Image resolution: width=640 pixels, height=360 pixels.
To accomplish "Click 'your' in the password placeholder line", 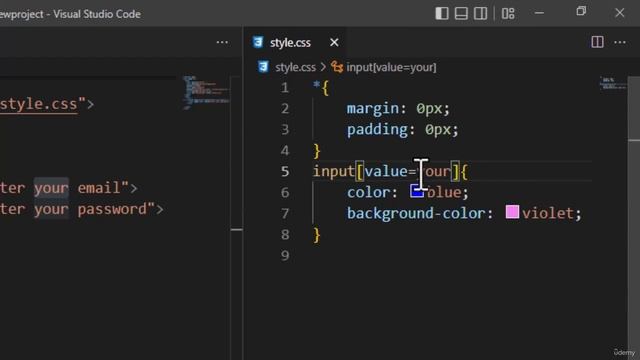I will pyautogui.click(x=51, y=209).
